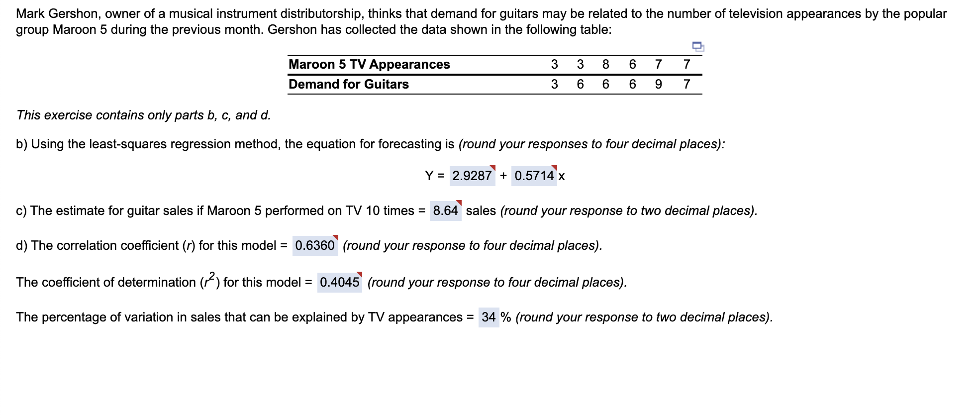This screenshot has height=418, width=980.
Task: Select the 34 percent variation answer box
Action: pyautogui.click(x=489, y=317)
